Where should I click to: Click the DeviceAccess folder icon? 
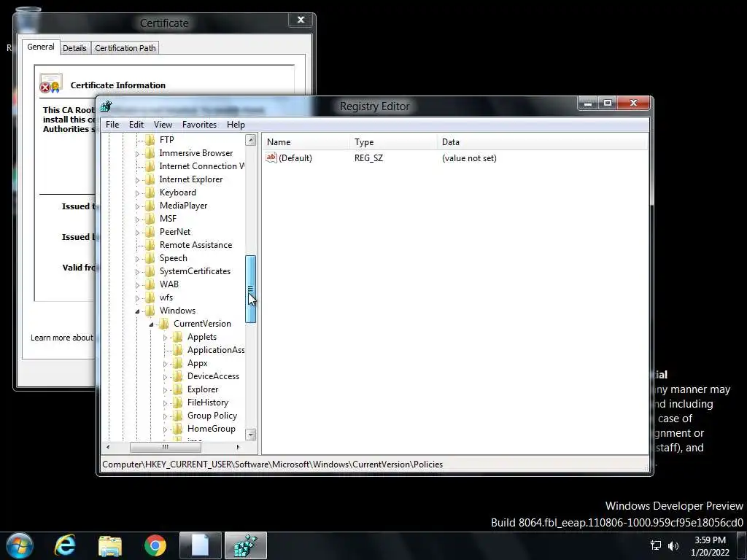click(178, 376)
